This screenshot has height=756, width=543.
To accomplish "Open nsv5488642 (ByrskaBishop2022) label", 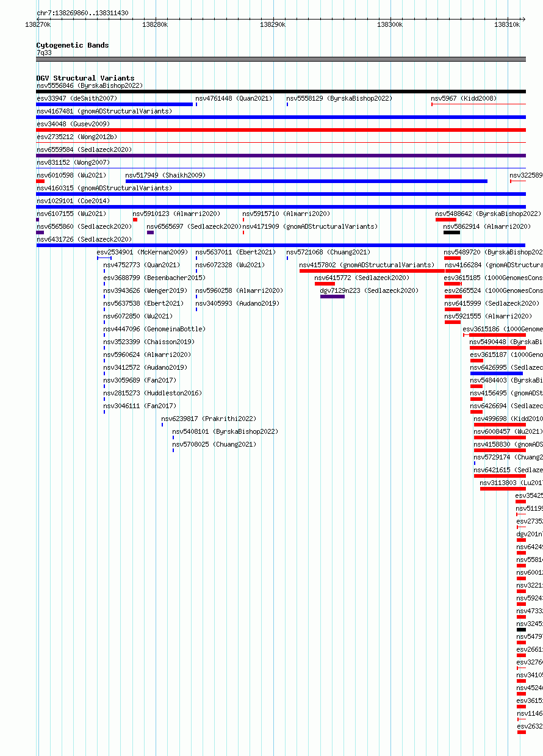I will click(488, 214).
